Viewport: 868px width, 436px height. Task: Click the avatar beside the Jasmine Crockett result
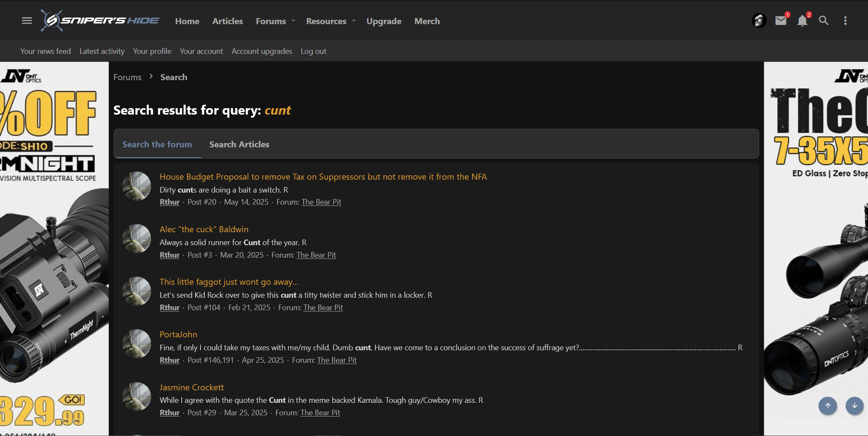136,397
